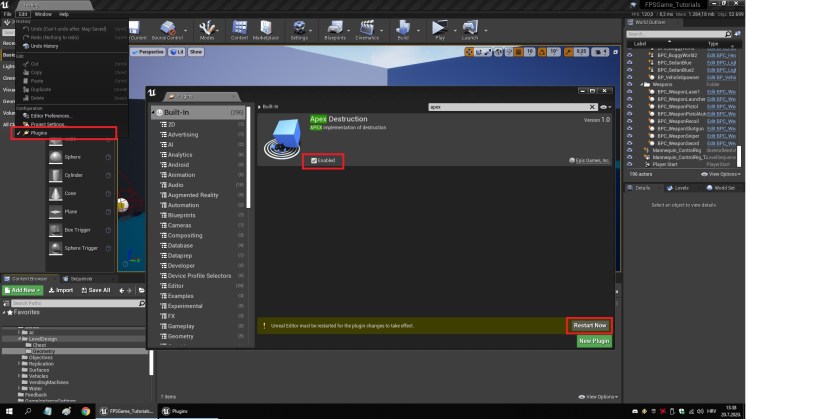This screenshot has width=840, height=419.
Task: Select Plugins in the Edit menu
Action: click(x=39, y=132)
